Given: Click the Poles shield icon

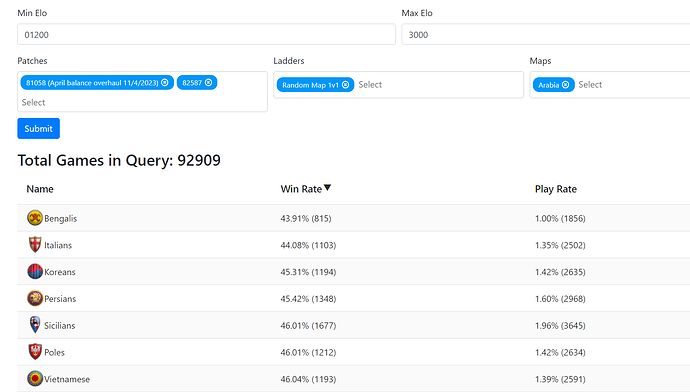Looking at the screenshot, I should pyautogui.click(x=35, y=352).
